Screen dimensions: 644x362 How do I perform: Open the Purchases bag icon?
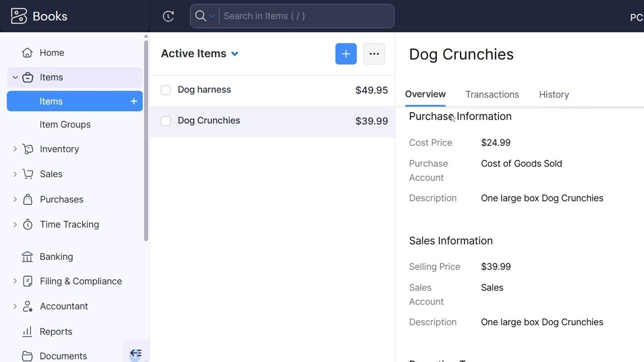click(x=27, y=199)
